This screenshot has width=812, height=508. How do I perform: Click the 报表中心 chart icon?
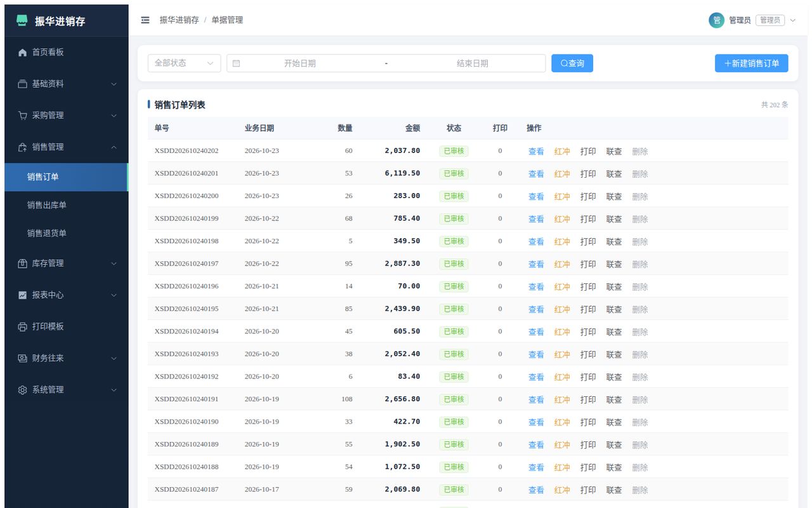(x=22, y=295)
